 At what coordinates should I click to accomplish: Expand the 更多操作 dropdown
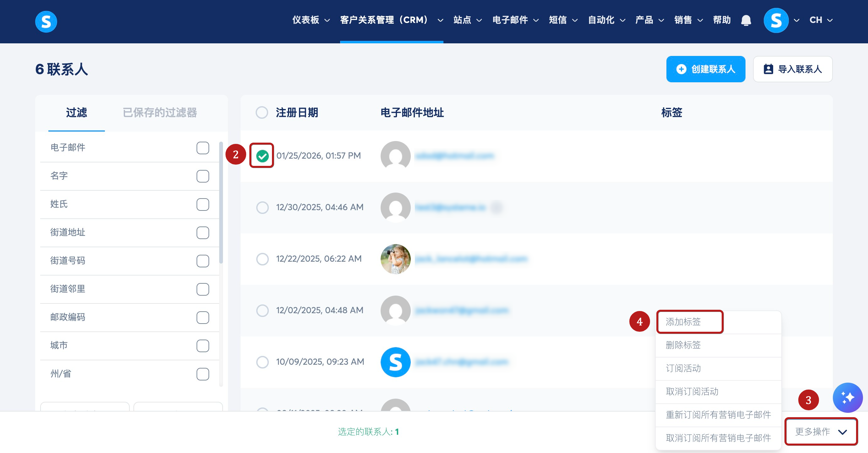point(821,431)
